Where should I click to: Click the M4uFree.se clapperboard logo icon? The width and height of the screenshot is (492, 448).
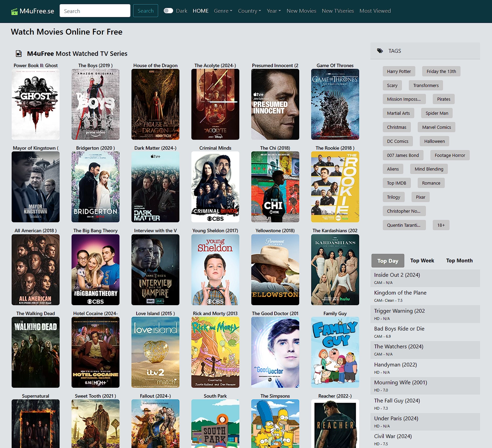(14, 12)
